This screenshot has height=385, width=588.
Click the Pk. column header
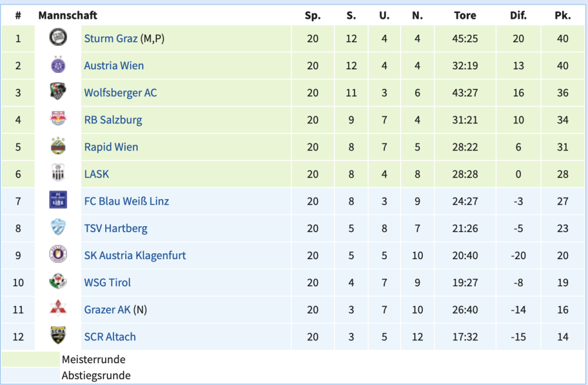563,16
